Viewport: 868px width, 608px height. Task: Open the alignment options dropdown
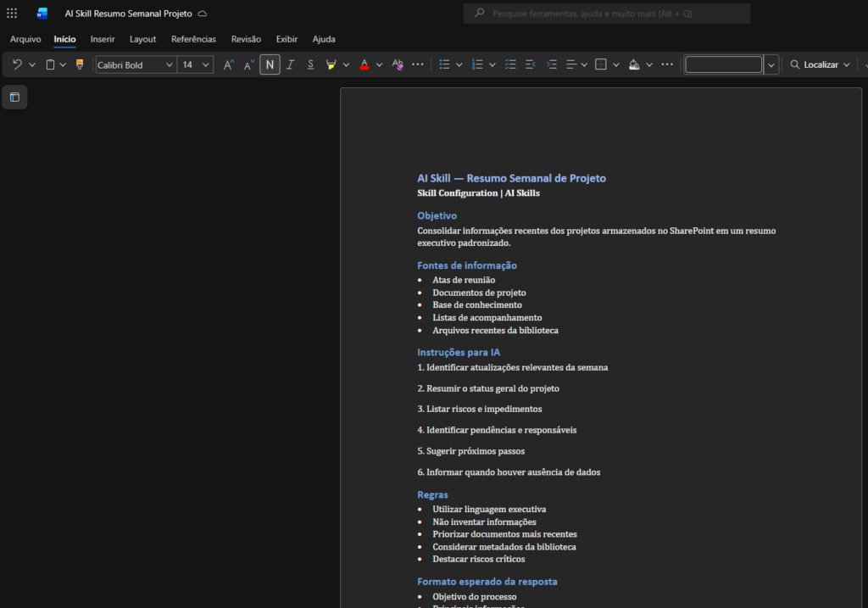[584, 64]
